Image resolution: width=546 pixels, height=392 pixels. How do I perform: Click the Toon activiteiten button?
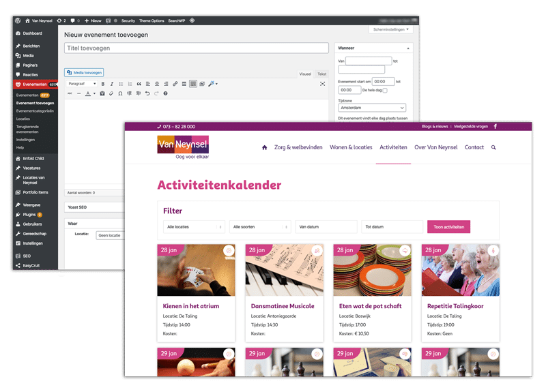[449, 227]
